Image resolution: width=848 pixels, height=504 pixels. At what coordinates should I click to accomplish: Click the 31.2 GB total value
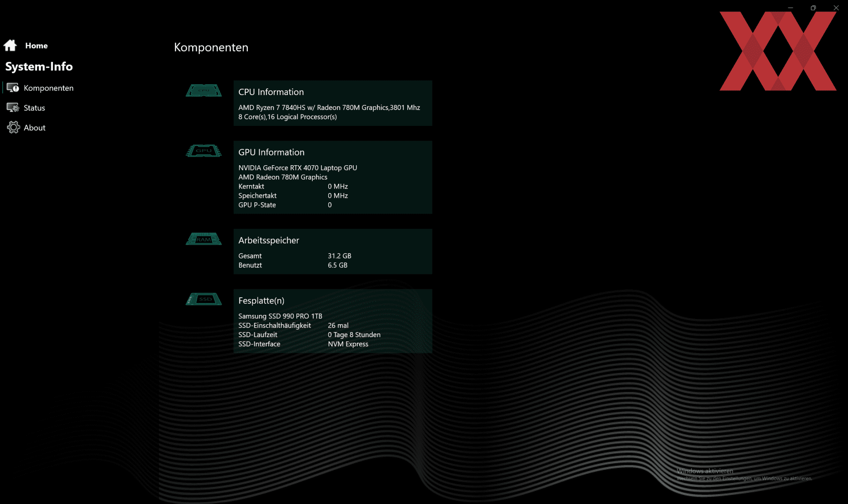pyautogui.click(x=340, y=256)
